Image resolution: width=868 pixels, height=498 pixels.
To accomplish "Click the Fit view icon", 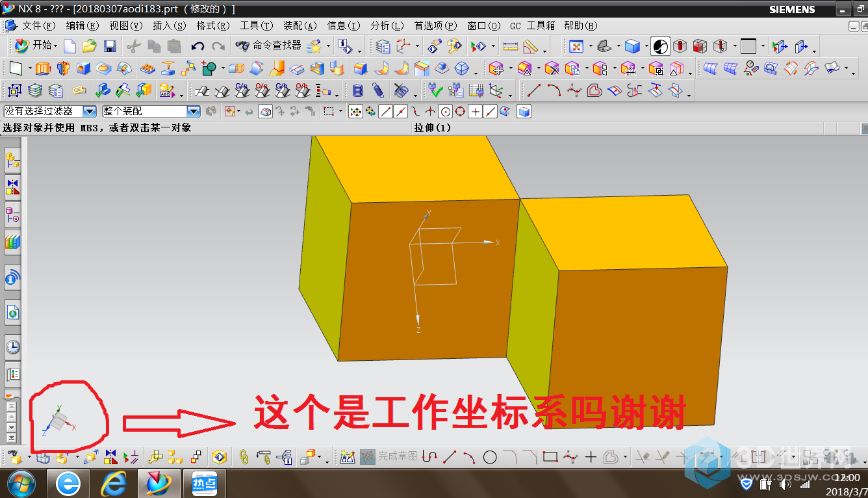I will (x=576, y=46).
